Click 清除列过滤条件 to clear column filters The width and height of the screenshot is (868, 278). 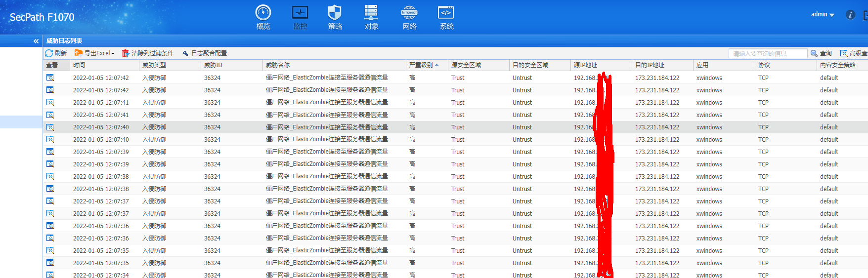pos(148,53)
